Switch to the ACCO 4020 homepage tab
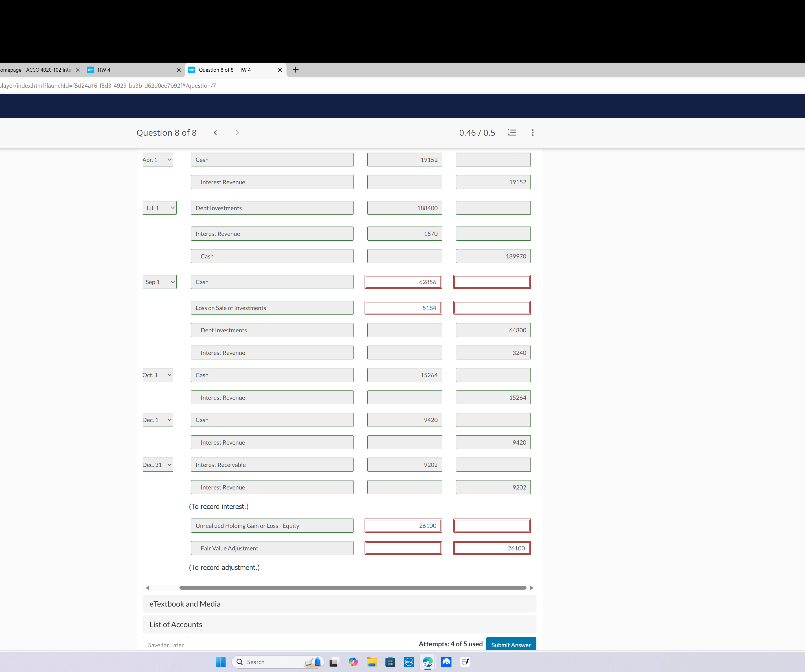 [36, 70]
